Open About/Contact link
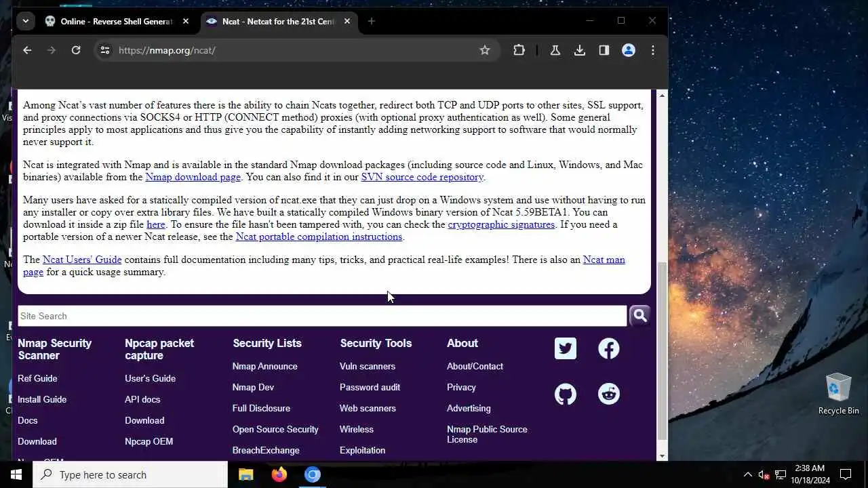Screen dimensions: 868x488 475,366
